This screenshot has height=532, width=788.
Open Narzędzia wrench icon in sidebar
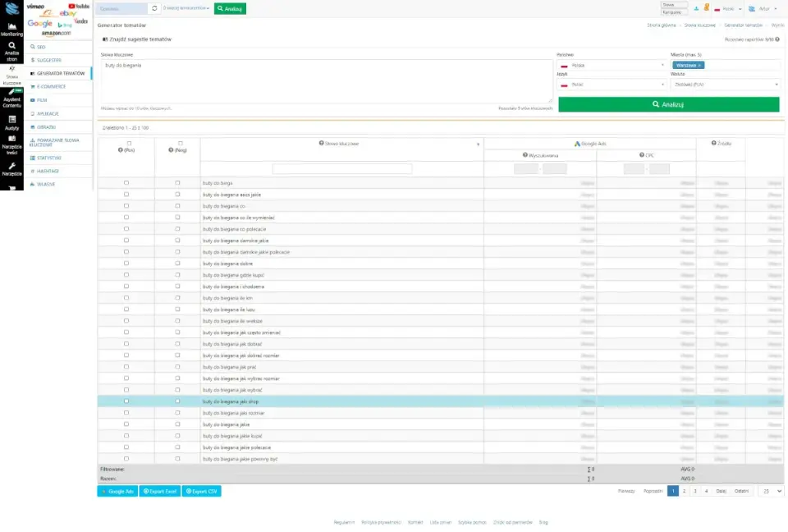pos(12,166)
